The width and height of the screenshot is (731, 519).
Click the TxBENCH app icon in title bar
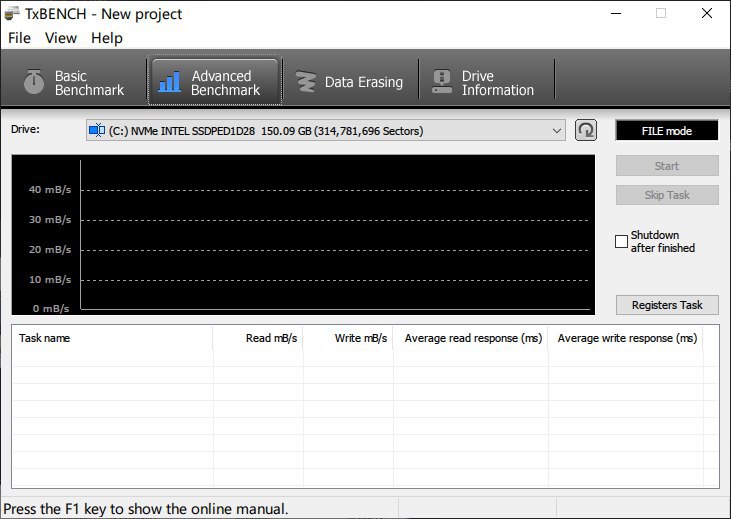pos(13,14)
